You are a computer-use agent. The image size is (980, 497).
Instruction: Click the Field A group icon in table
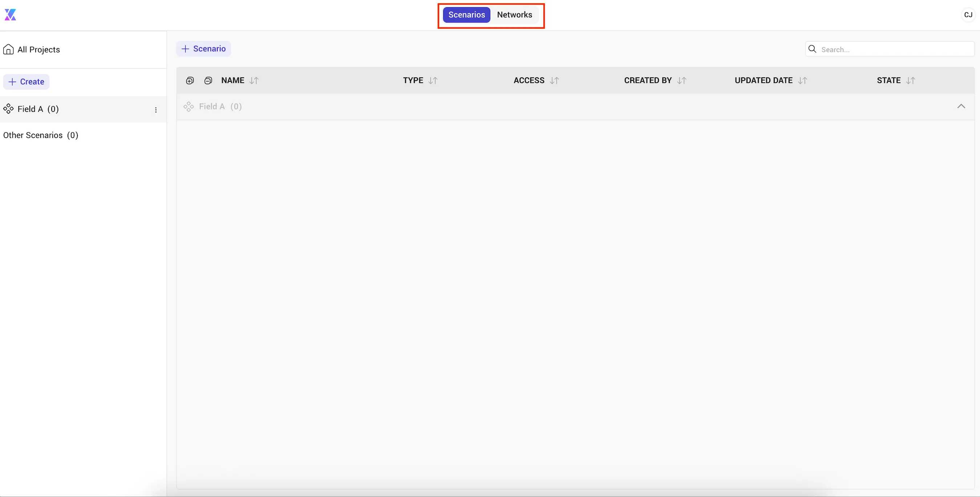[189, 106]
